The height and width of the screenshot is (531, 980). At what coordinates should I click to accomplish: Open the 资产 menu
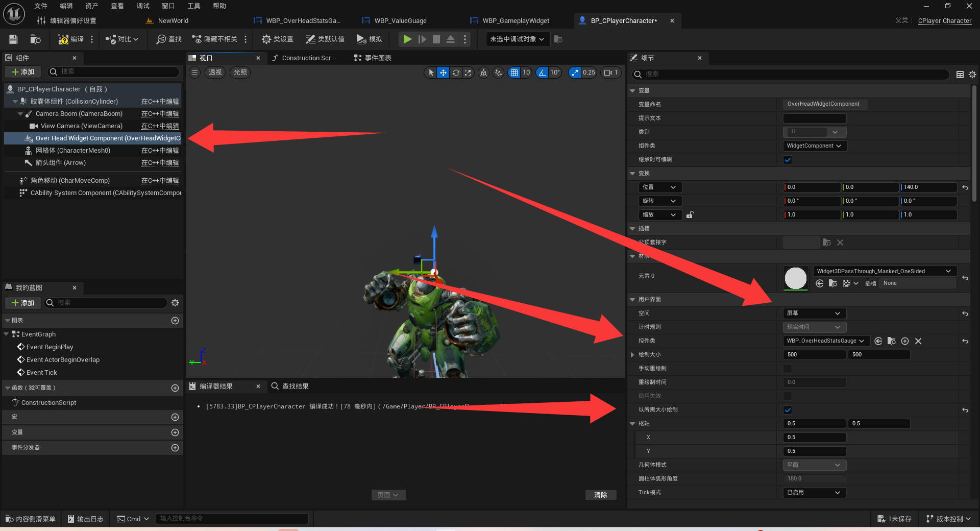[x=92, y=6]
